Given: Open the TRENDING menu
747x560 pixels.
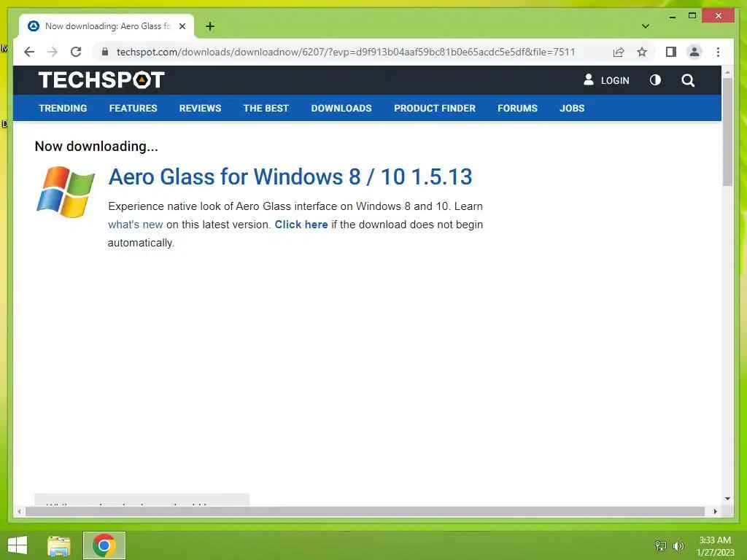Looking at the screenshot, I should (63, 108).
